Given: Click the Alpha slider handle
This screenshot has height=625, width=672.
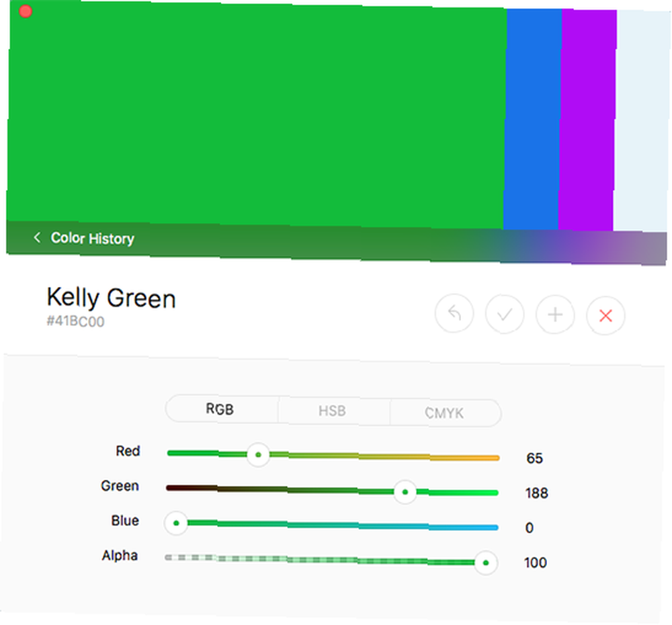Looking at the screenshot, I should tap(486, 563).
